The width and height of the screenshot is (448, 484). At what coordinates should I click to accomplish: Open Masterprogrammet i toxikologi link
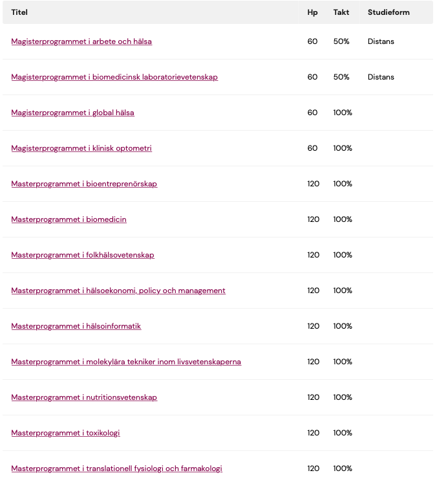pyautogui.click(x=65, y=433)
